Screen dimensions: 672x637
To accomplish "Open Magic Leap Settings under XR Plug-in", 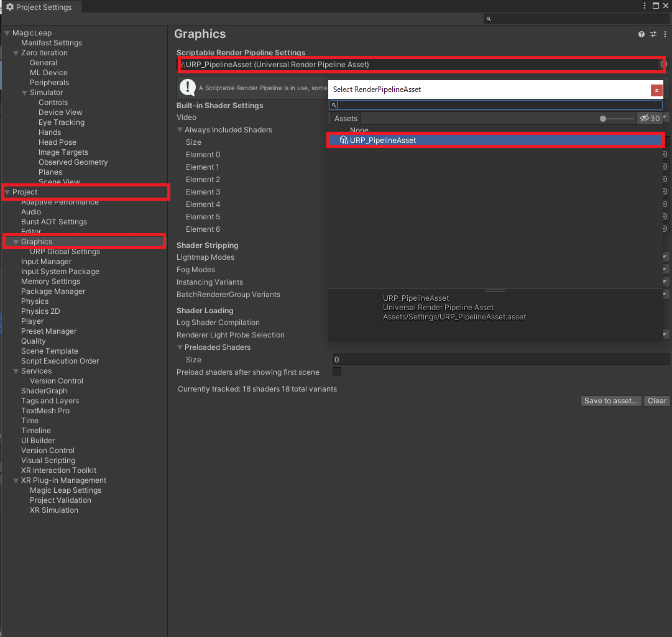I will (x=65, y=490).
